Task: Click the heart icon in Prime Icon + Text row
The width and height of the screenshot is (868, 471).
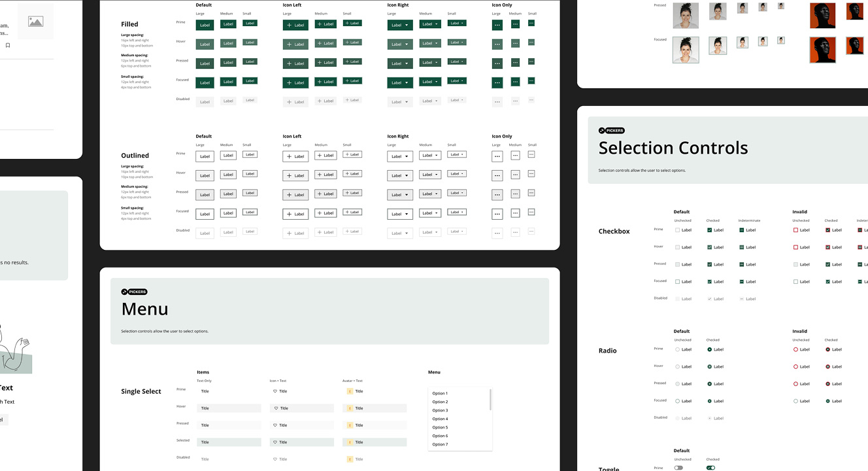Action: pyautogui.click(x=276, y=391)
